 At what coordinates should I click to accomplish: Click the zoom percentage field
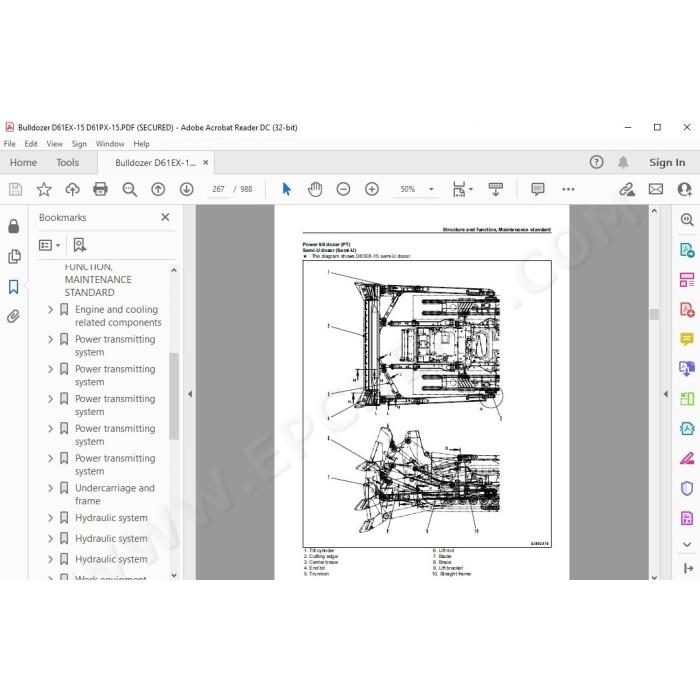pos(408,189)
